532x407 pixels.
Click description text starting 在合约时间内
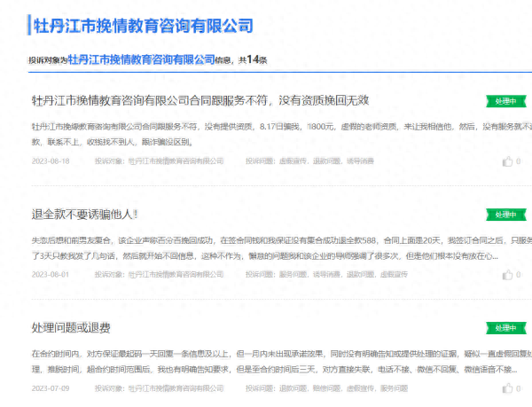click(x=282, y=362)
